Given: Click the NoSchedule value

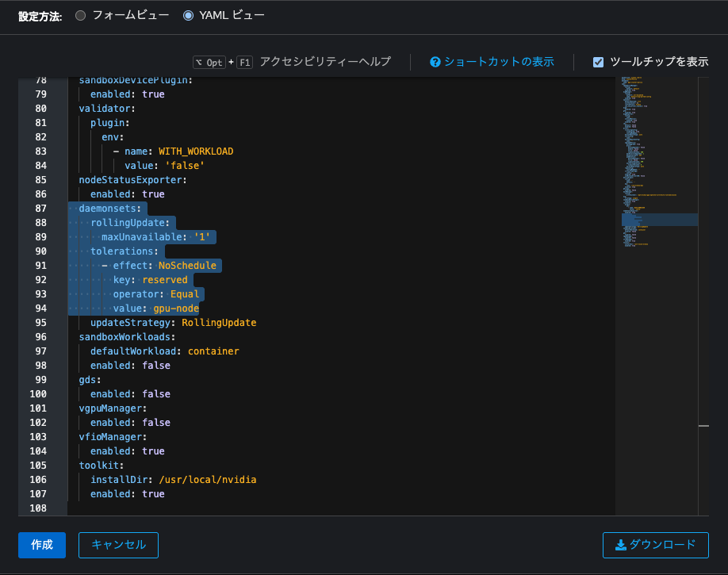Looking at the screenshot, I should point(188,266).
